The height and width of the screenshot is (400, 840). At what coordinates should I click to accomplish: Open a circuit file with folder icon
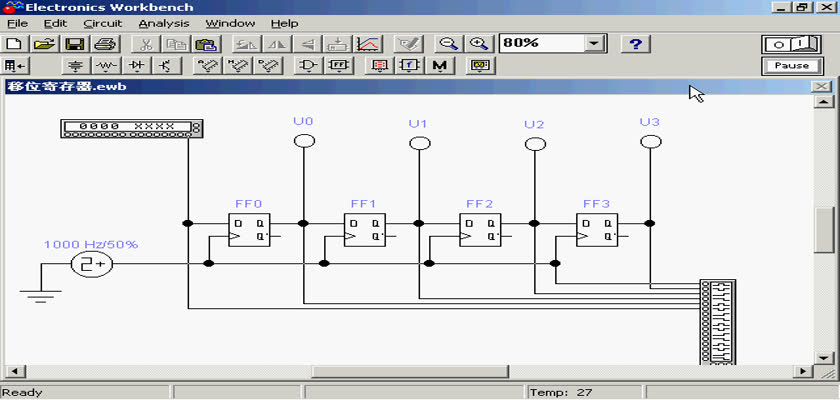click(x=44, y=44)
